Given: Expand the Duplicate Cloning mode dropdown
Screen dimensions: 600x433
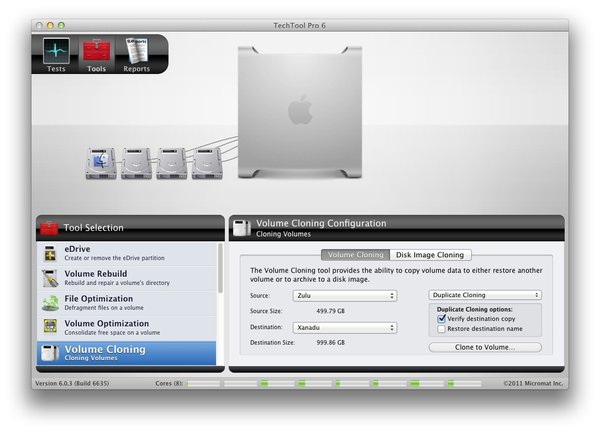Looking at the screenshot, I should [x=485, y=296].
